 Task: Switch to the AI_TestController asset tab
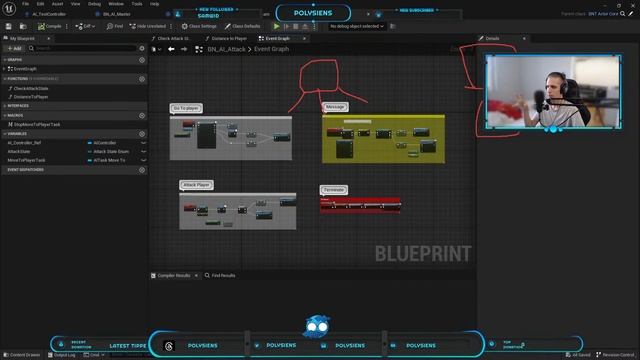coord(49,14)
